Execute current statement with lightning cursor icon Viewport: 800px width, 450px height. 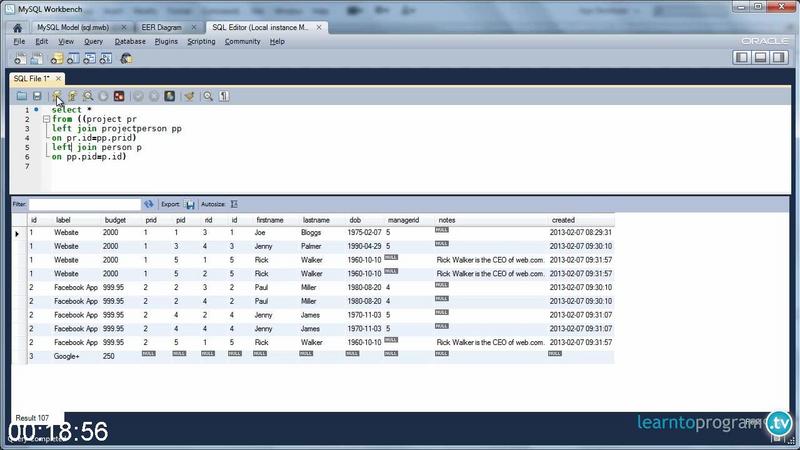[72, 96]
